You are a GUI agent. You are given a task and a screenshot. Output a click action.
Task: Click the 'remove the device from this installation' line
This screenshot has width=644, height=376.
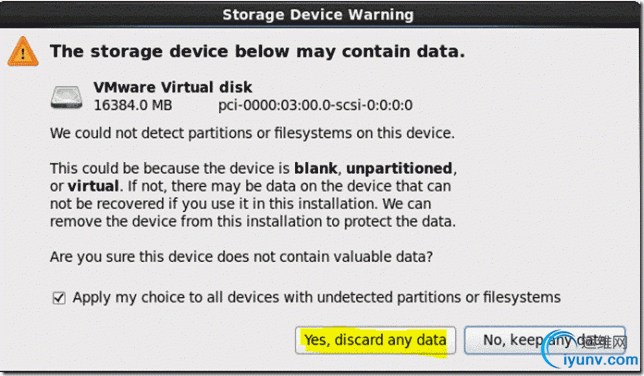click(253, 221)
